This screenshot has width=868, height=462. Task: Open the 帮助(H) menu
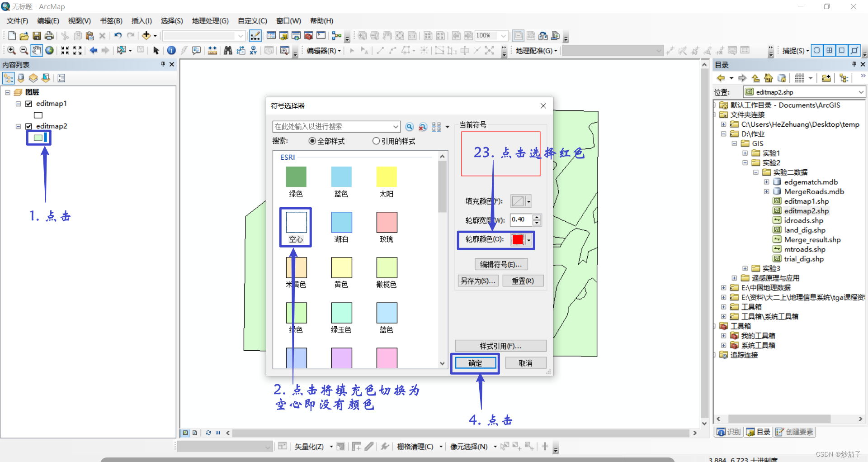(321, 21)
